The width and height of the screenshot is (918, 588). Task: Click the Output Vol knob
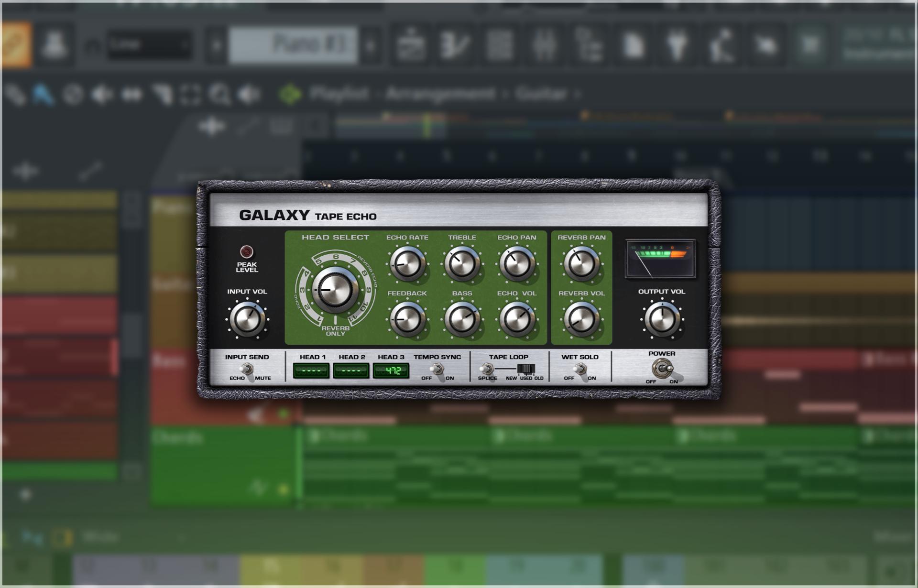(x=662, y=319)
